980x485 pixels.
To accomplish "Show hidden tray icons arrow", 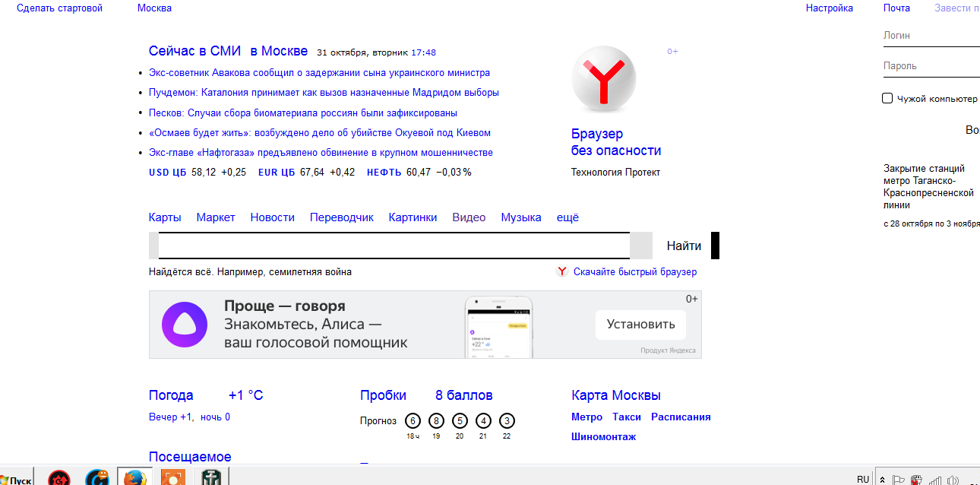I will tap(882, 480).
